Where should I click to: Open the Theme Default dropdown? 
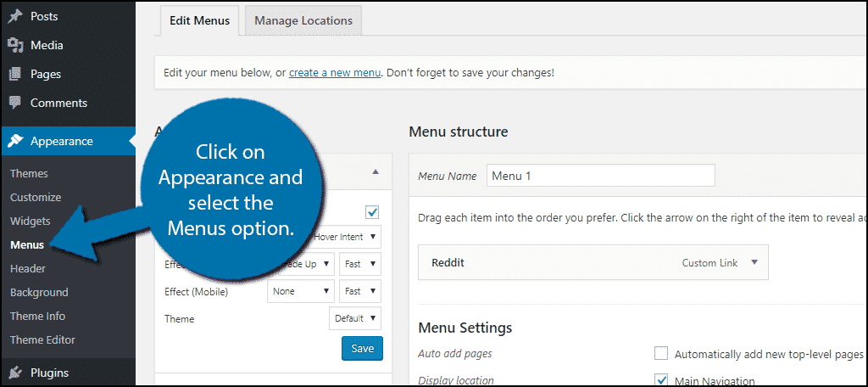pyautogui.click(x=354, y=319)
